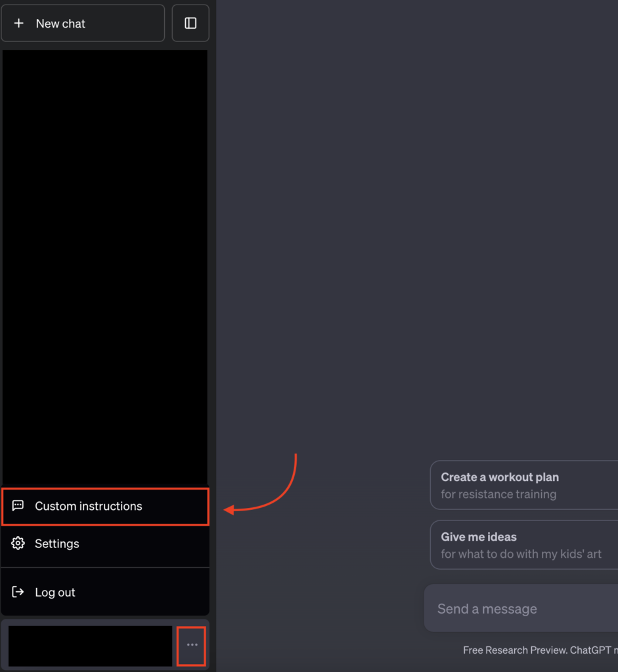The width and height of the screenshot is (618, 672).
Task: Click the "New chat" text label
Action: 60,24
